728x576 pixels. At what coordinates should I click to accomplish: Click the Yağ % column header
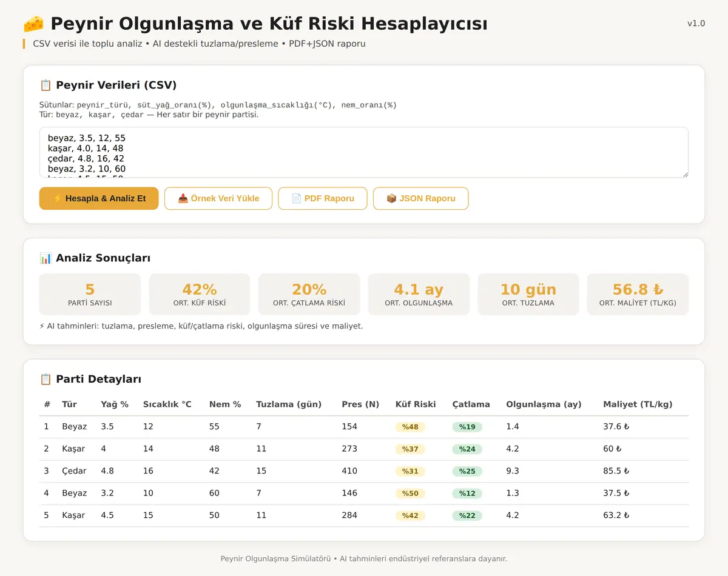tap(115, 404)
